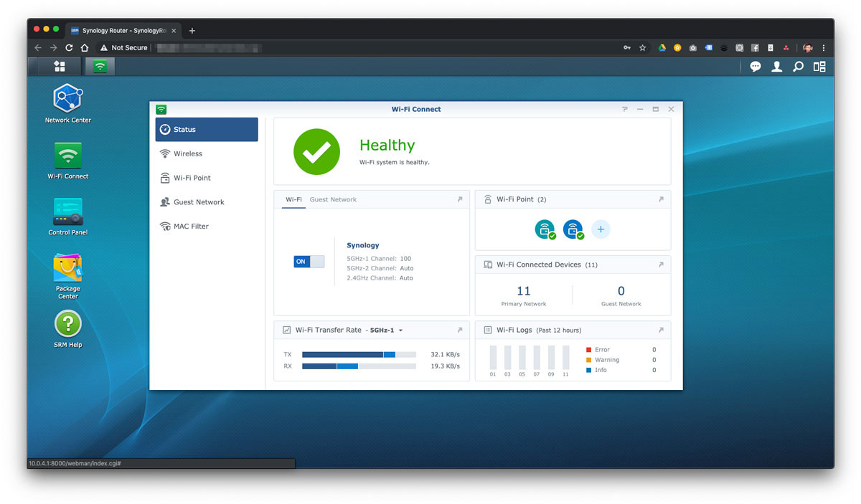Turn off the Synology Wi-Fi switch
The height and width of the screenshot is (504, 861).
pyautogui.click(x=309, y=262)
